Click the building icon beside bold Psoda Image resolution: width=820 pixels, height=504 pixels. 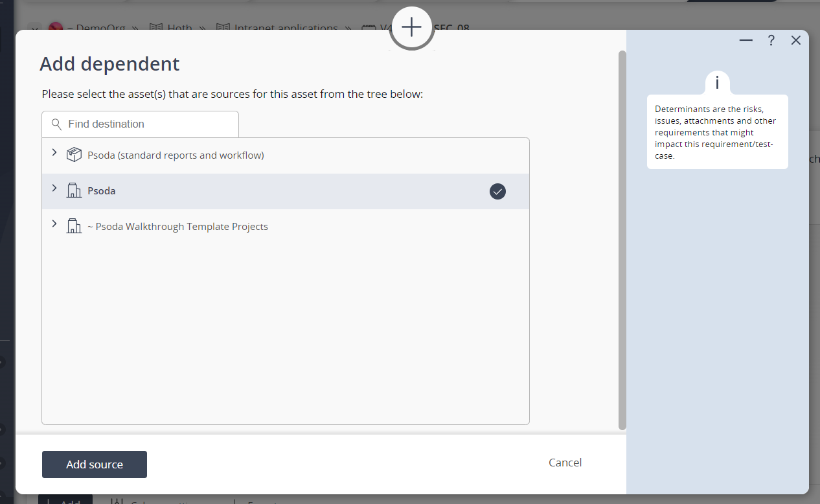[74, 190]
